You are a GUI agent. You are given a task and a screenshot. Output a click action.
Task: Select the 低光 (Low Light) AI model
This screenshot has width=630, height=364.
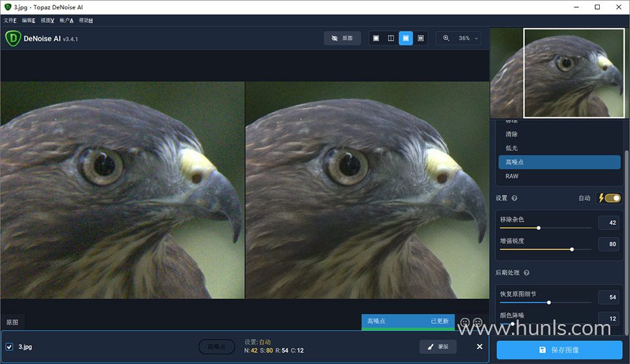559,148
